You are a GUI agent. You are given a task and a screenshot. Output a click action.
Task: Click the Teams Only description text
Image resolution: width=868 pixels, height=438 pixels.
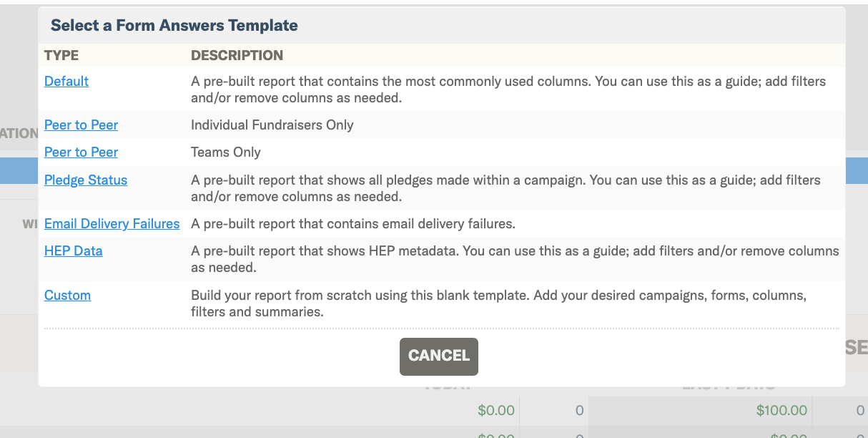coord(226,152)
